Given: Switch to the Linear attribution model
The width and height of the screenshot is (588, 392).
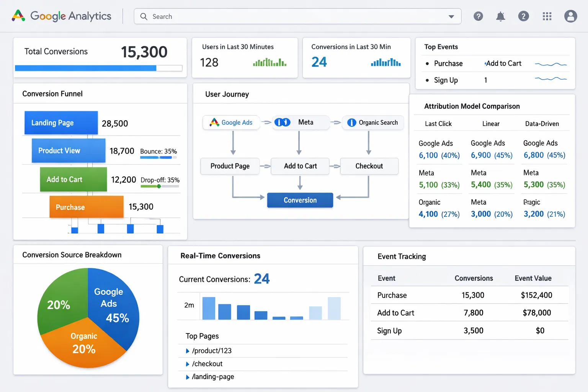Looking at the screenshot, I should coord(491,123).
